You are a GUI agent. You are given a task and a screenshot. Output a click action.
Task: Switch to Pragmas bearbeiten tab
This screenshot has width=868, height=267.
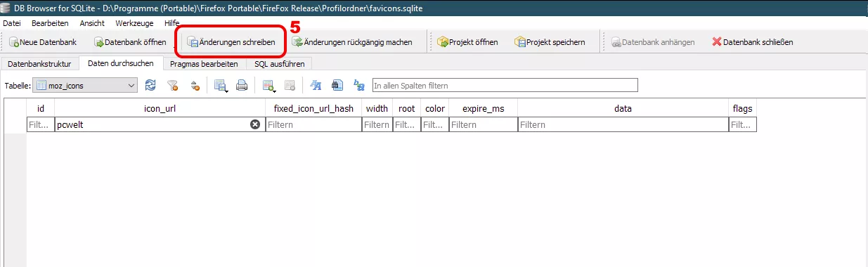pos(204,63)
